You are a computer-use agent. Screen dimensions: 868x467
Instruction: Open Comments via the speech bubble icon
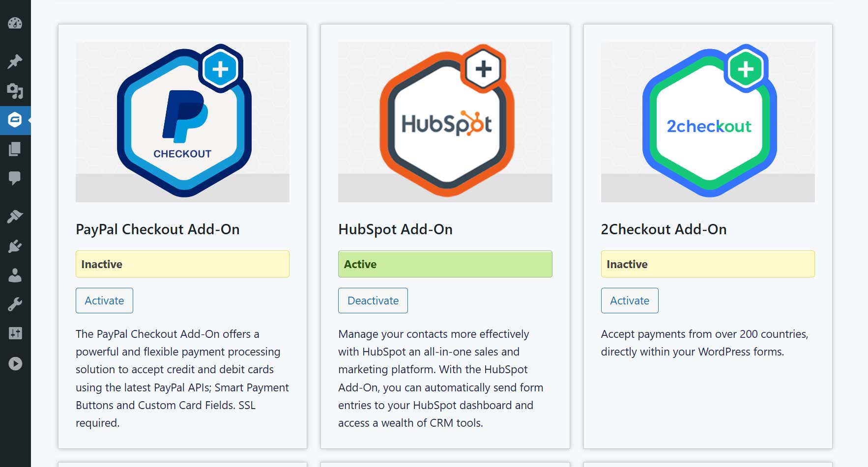click(15, 178)
